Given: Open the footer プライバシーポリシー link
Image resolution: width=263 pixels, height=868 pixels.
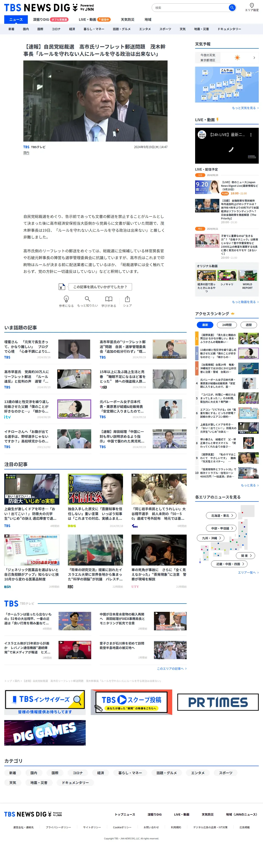Looking at the screenshot, I should pyautogui.click(x=58, y=827).
